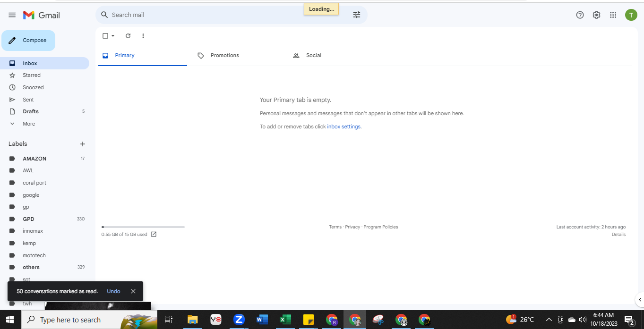Open the Program Policies link
This screenshot has height=329, width=644.
(x=381, y=227)
